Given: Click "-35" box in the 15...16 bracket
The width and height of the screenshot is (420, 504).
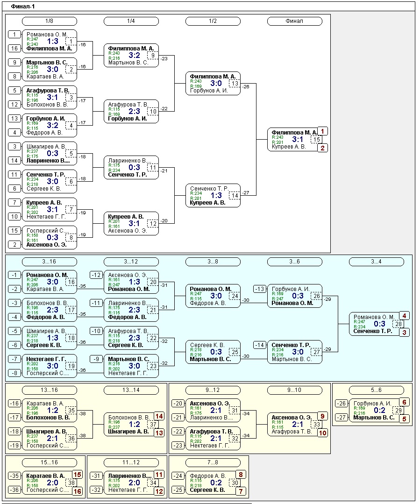Looking at the screenshot, I should point(14,476).
